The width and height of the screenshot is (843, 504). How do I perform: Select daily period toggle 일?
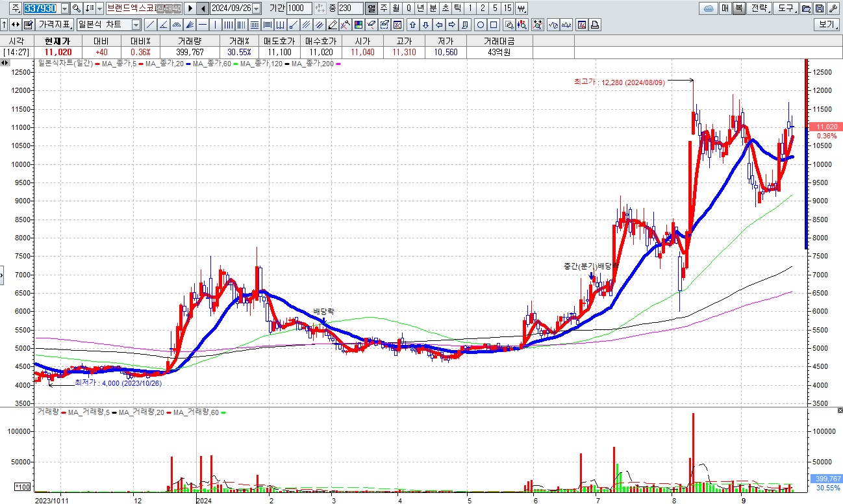click(x=372, y=8)
